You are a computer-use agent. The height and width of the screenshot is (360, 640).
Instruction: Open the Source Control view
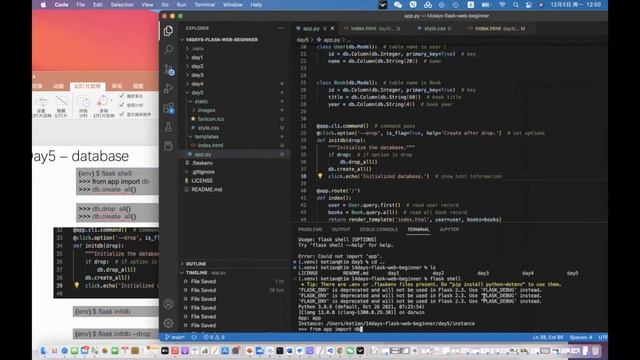coord(169,69)
